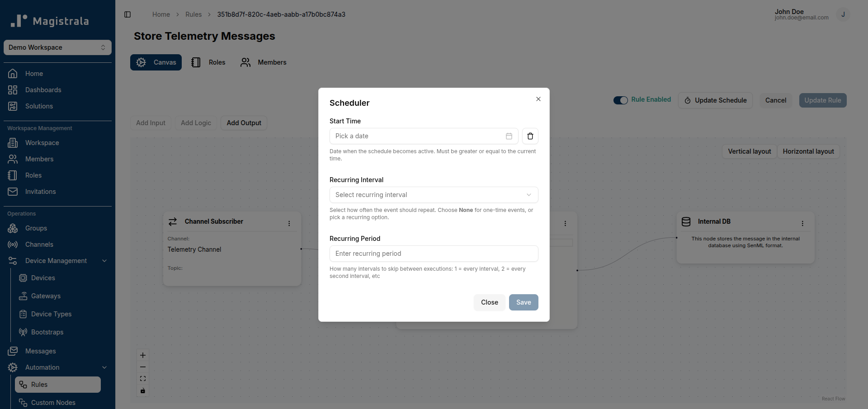Click the trash icon next to Start Time
The image size is (868, 409).
[530, 136]
